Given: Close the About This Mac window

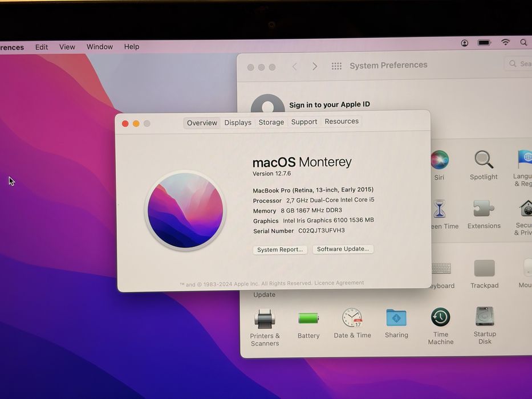Looking at the screenshot, I should tap(125, 124).
